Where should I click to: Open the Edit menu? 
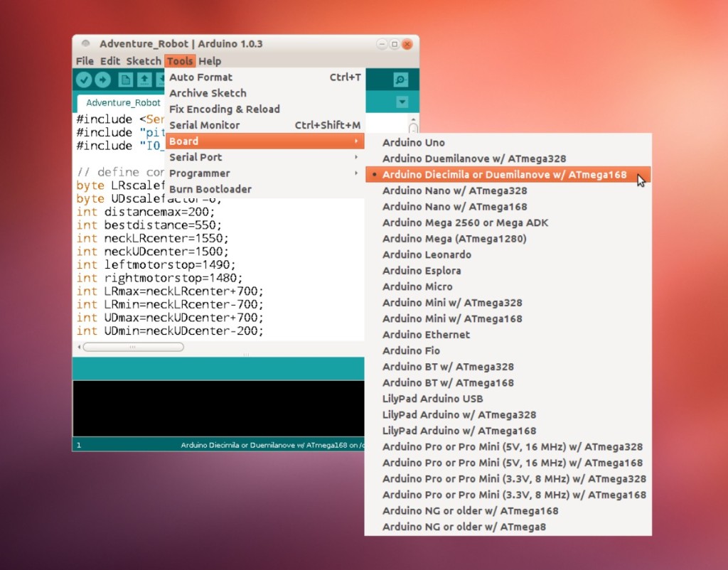(110, 61)
